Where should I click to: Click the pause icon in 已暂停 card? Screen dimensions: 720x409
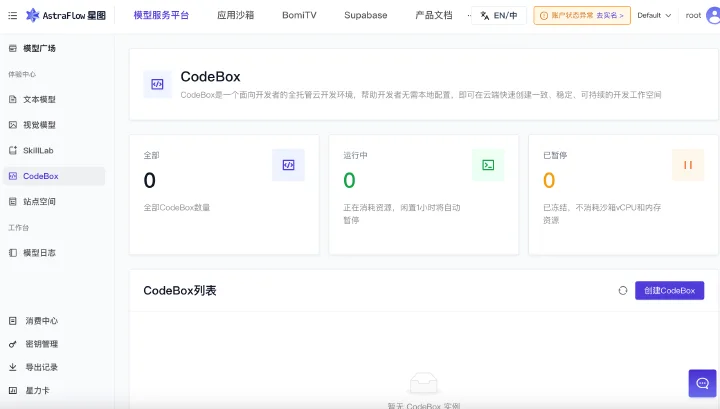[688, 165]
